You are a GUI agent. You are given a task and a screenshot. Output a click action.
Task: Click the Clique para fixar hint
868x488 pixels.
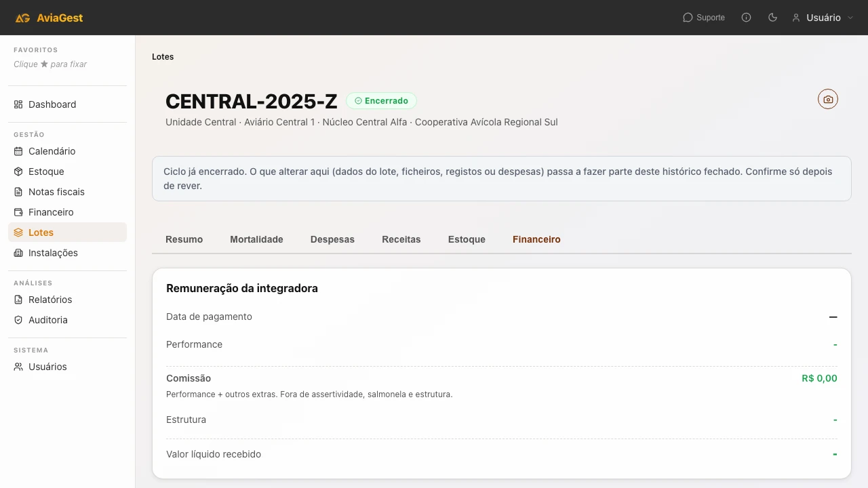(50, 64)
